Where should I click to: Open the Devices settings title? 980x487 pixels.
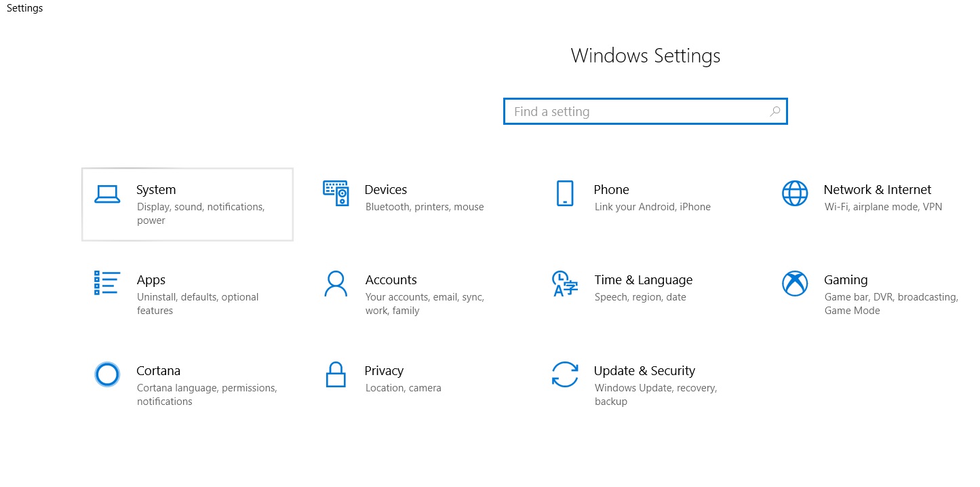[x=385, y=190]
